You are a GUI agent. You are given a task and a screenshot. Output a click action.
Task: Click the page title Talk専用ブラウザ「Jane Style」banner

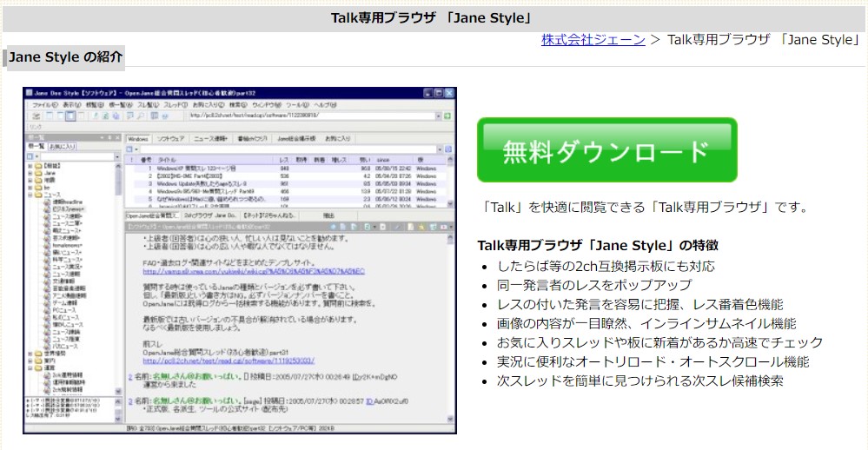point(433,17)
